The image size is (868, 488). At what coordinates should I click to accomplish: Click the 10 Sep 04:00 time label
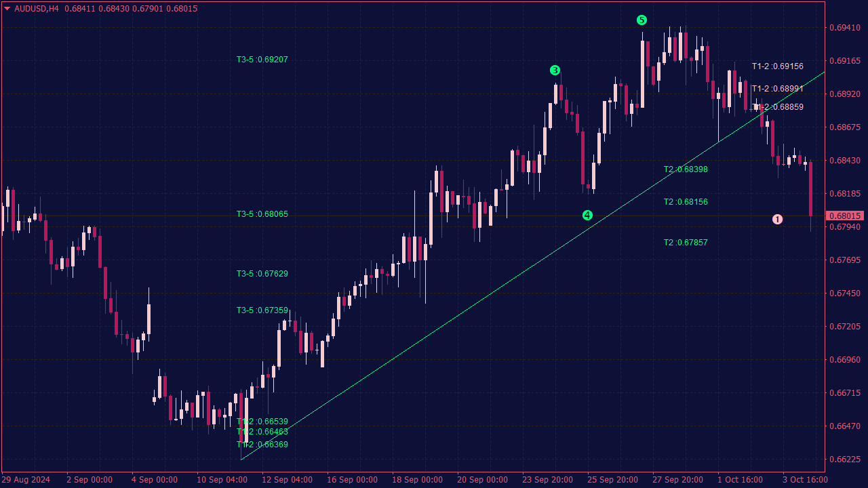pyautogui.click(x=222, y=480)
